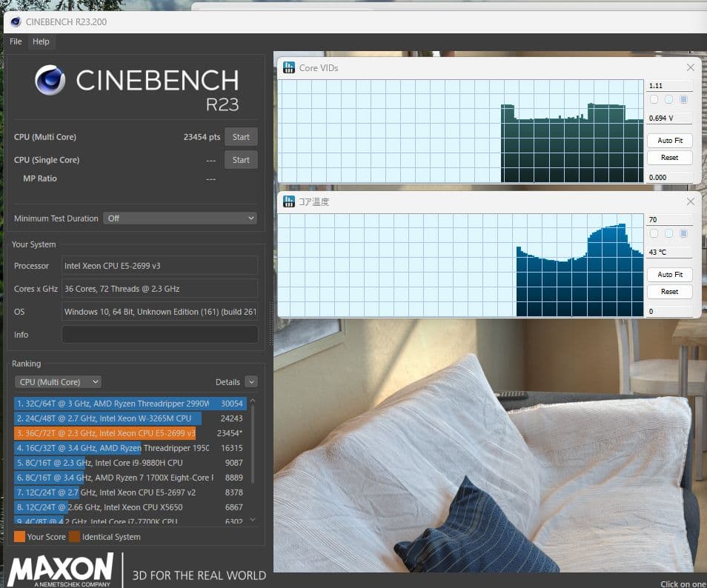This screenshot has height=588, width=707.
Task: Select first radio button in Core VIDs window
Action: coord(654,99)
